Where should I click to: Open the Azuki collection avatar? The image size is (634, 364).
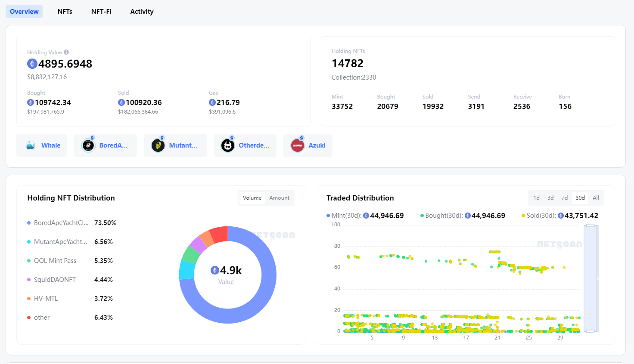[x=298, y=145]
